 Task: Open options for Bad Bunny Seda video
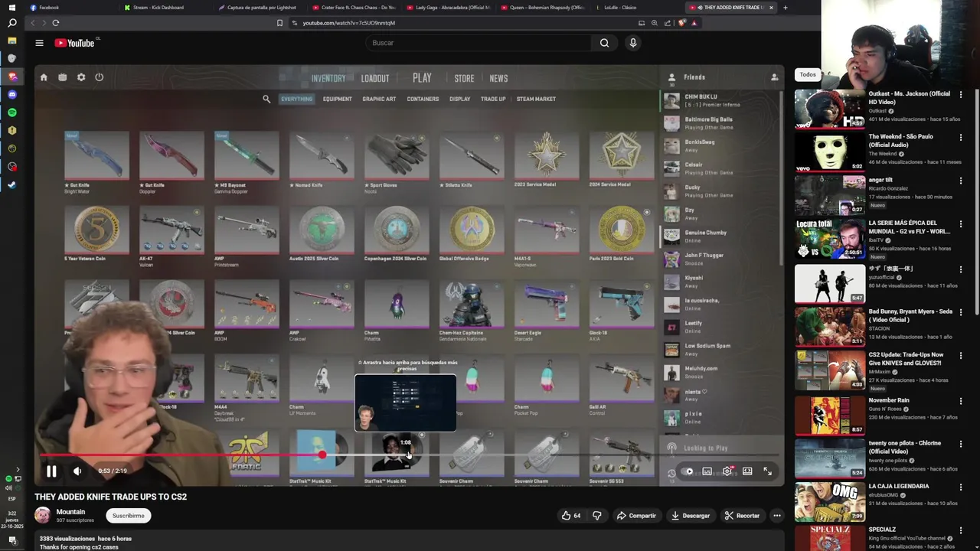[961, 312]
